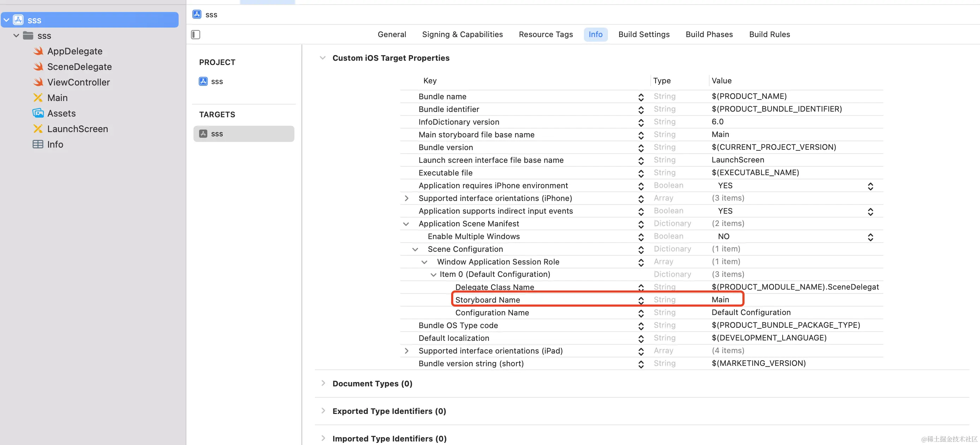Image resolution: width=980 pixels, height=445 pixels.
Task: Select the sss target under TARGETS
Action: pos(217,134)
